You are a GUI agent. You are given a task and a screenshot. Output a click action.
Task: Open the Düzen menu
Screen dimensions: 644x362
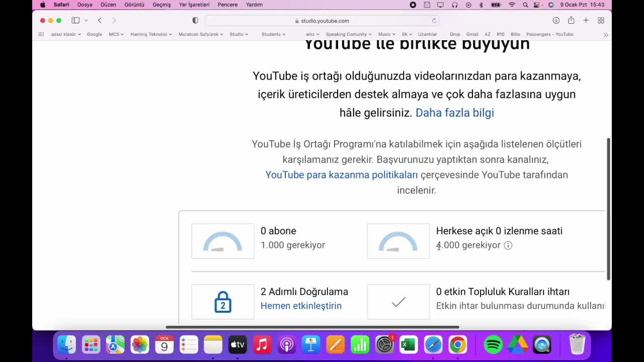coord(108,5)
